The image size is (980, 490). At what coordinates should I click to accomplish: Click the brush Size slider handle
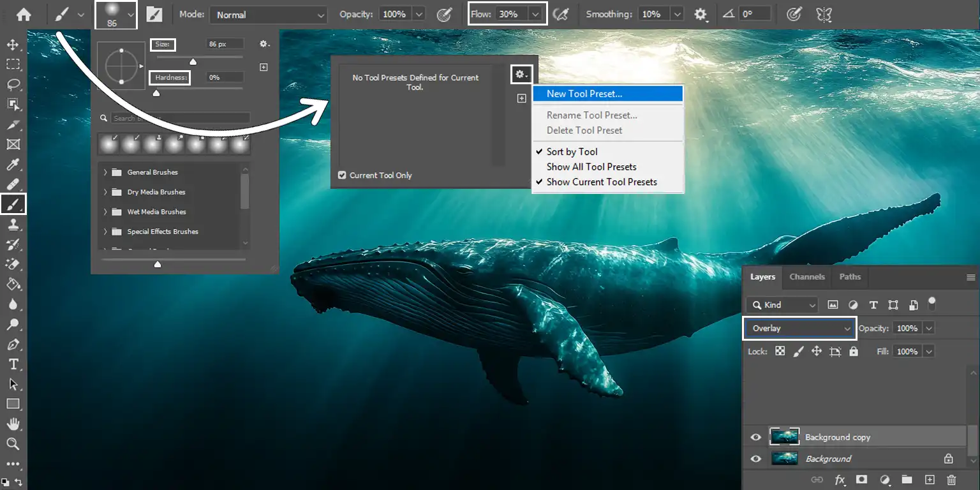[193, 61]
